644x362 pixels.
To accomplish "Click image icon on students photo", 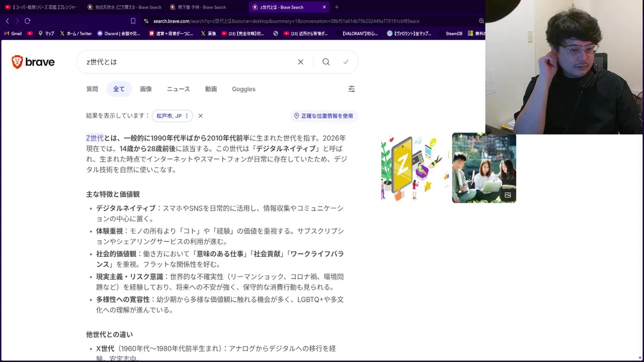I will coord(508,195).
